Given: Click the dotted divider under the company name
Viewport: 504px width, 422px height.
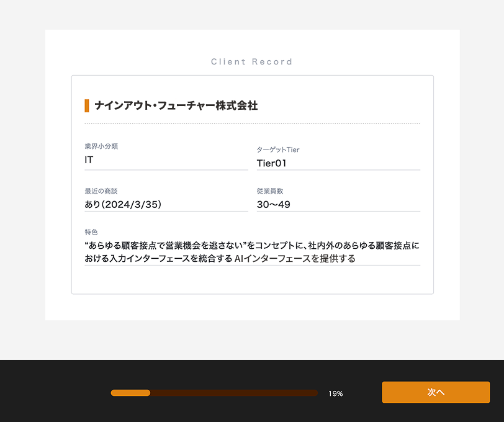Looking at the screenshot, I should pyautogui.click(x=252, y=123).
